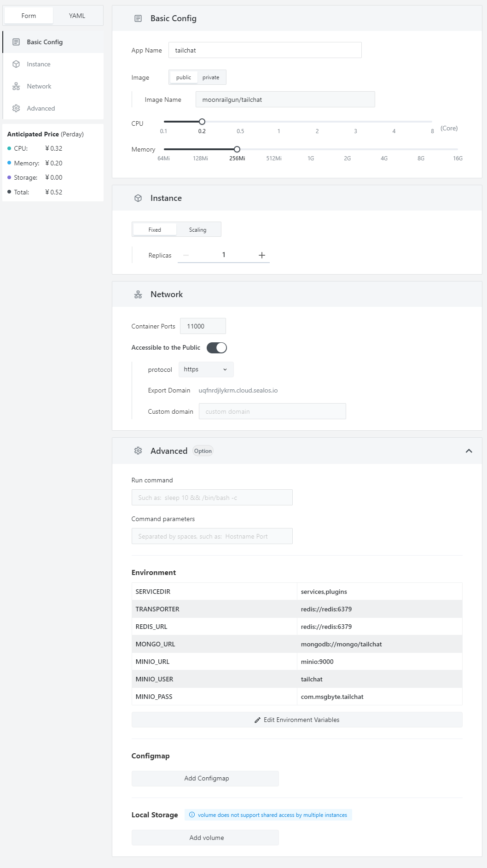This screenshot has width=487, height=868.
Task: Switch to the YAML tab
Action: [77, 16]
